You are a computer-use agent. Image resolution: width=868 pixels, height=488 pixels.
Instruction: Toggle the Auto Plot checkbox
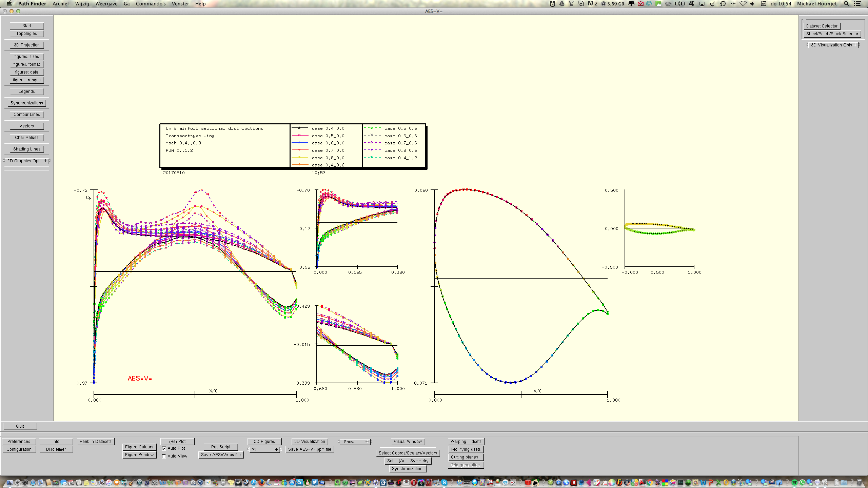[x=164, y=448]
